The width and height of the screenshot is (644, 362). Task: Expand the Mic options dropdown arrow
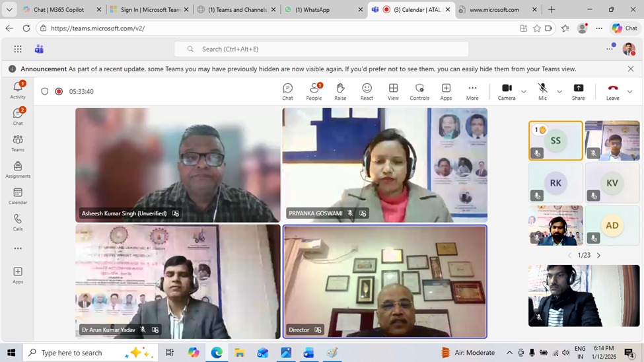tap(559, 92)
